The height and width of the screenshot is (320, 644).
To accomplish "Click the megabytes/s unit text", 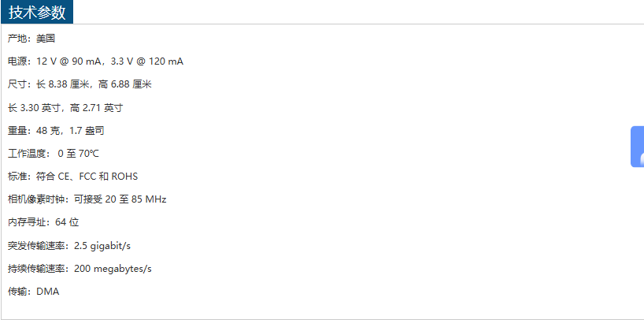I will [x=123, y=269].
